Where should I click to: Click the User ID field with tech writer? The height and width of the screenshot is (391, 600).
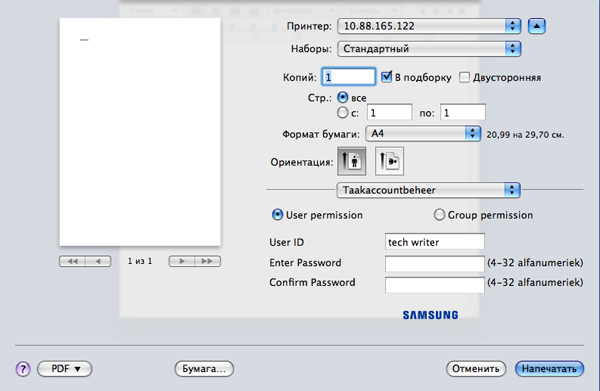[435, 242]
